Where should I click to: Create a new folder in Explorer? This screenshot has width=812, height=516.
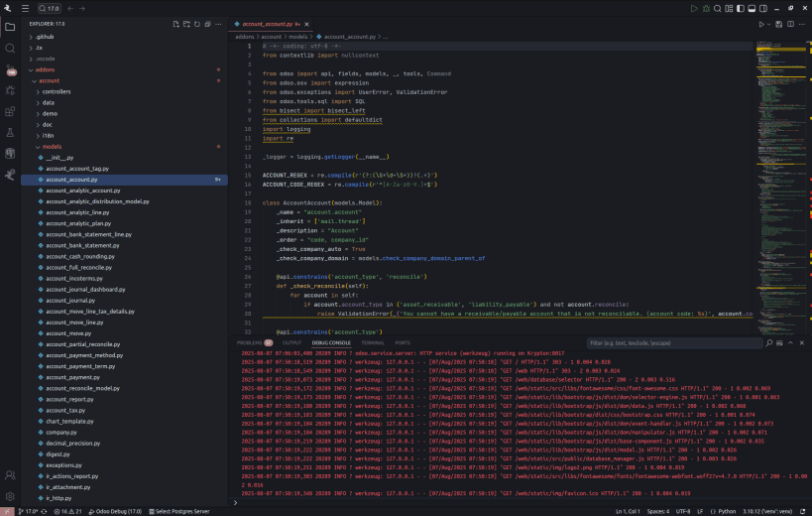[x=186, y=24]
